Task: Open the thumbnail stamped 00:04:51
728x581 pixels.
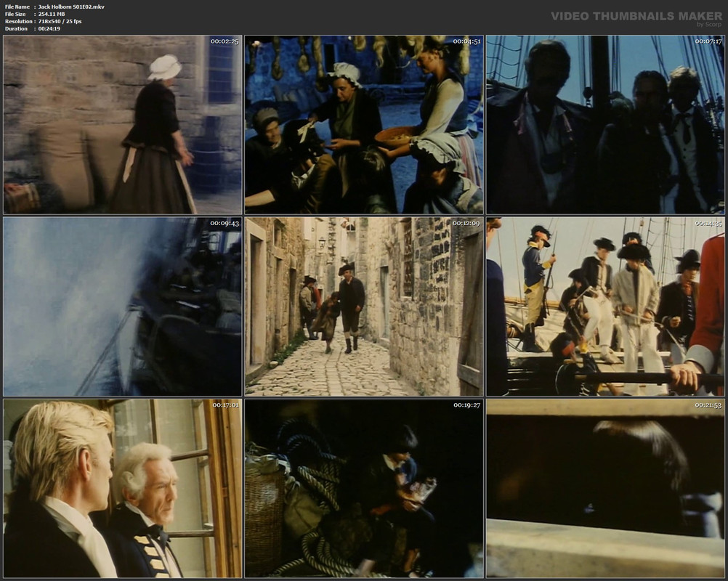Action: click(364, 125)
